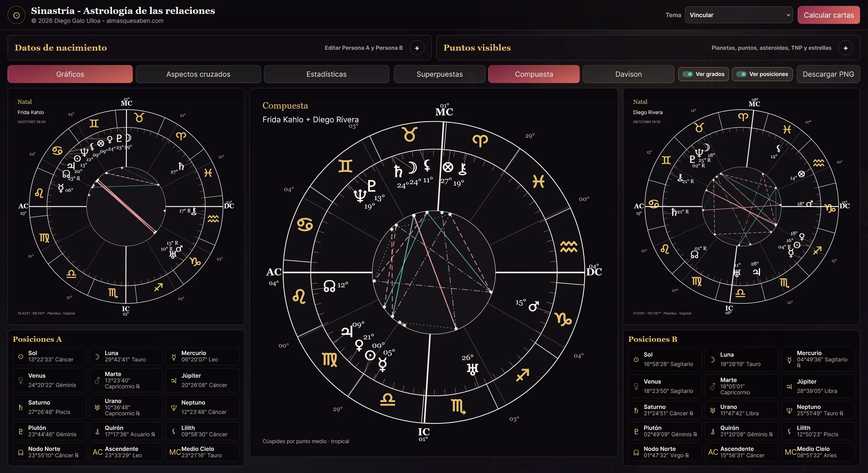Screen dimensions: 868x473
Task: Click Virgo sign glyph in composite chart
Action: coord(330,360)
